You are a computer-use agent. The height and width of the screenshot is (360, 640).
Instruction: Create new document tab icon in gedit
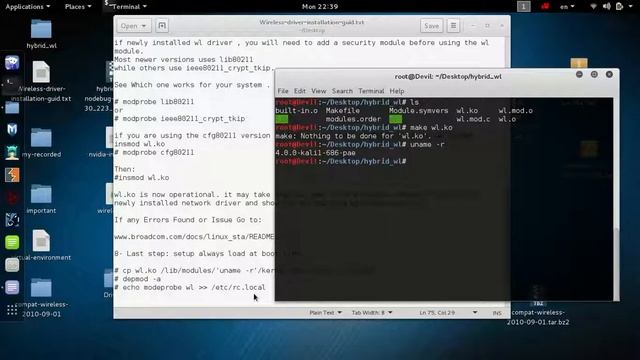[x=162, y=26]
